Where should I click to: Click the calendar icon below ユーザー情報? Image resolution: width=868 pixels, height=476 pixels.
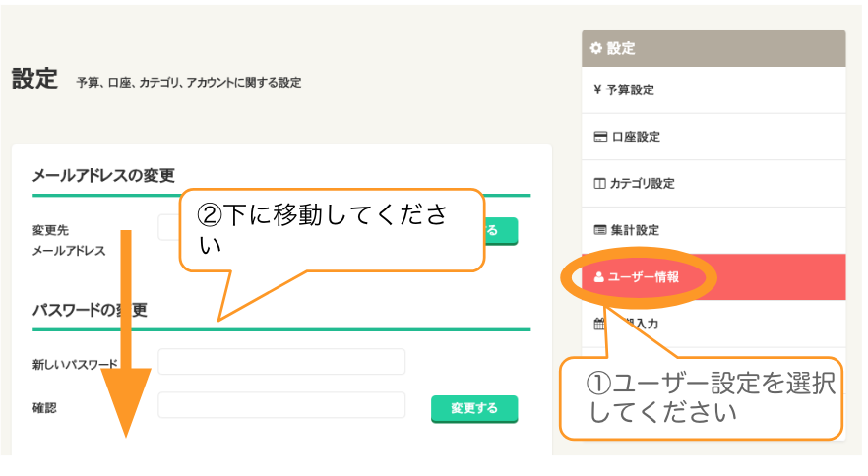[598, 324]
